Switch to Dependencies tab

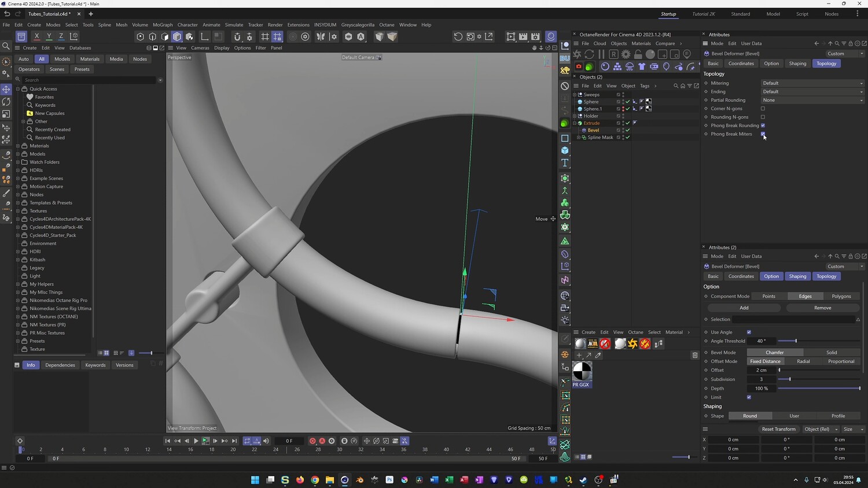coord(60,365)
